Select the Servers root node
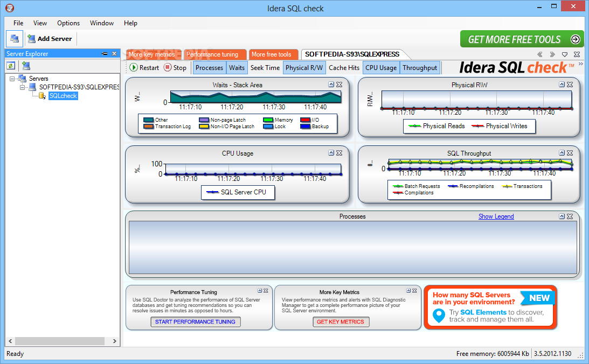Viewport: 589px width, 364px height. [39, 79]
